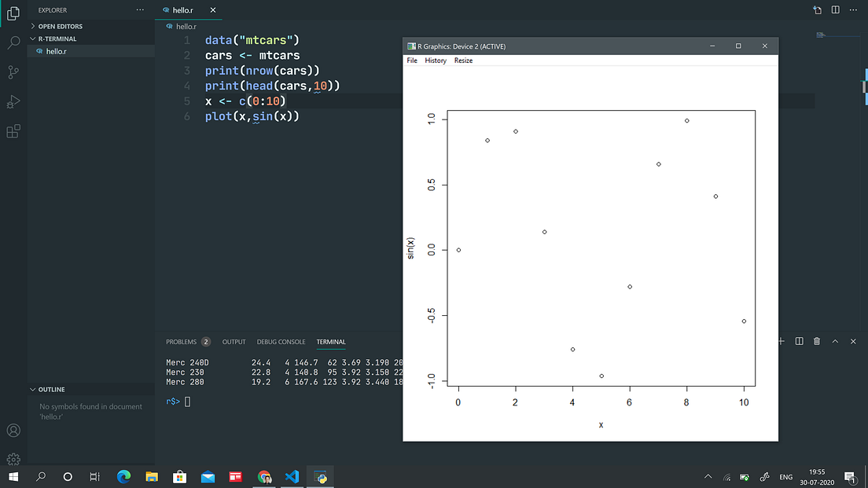Screen dimensions: 868x488
Task: Kill the active terminal with the trash icon
Action: coord(817,341)
